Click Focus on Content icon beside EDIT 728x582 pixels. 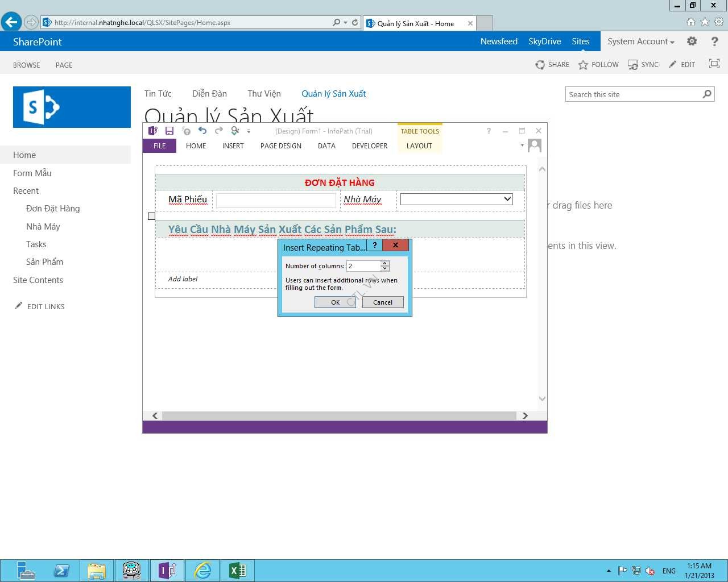[x=714, y=64]
